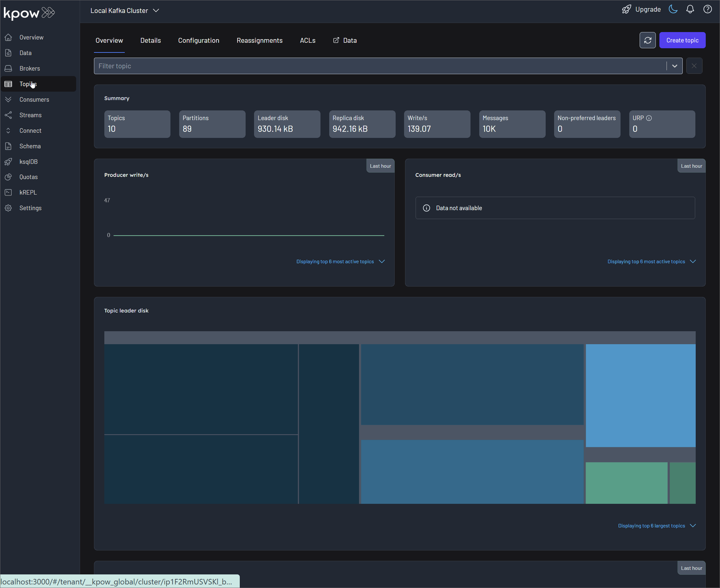Viewport: 720px width, 588px height.
Task: Open the Filter topic dropdown arrow
Action: pos(675,66)
